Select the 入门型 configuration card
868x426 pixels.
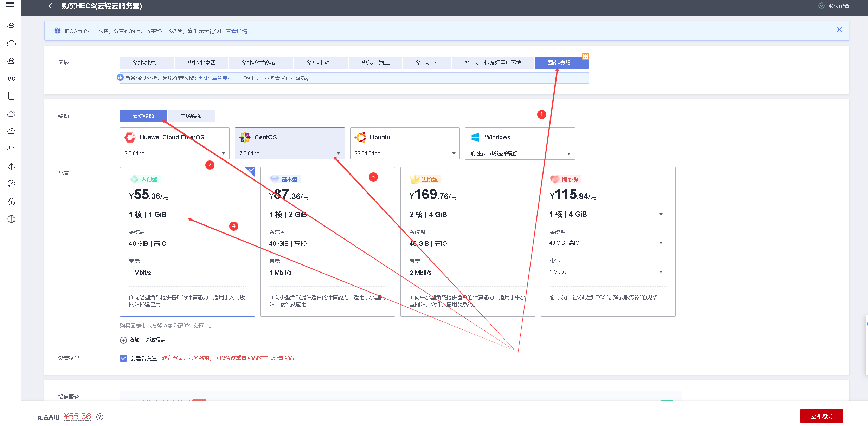187,242
